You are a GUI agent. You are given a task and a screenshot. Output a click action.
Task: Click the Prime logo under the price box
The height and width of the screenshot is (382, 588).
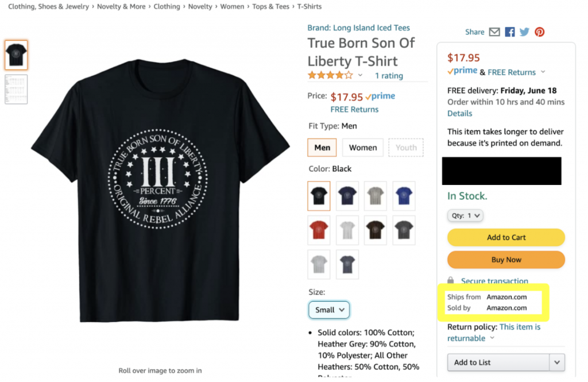[x=461, y=70]
